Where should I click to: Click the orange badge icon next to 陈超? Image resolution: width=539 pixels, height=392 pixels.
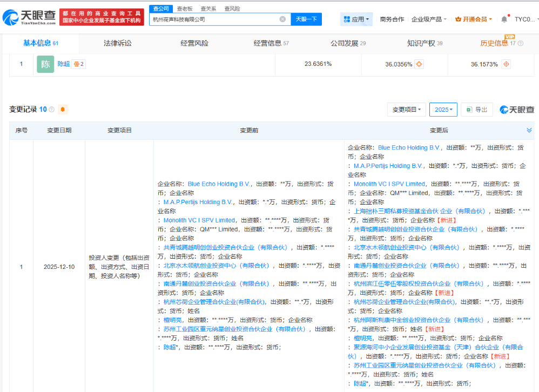click(79, 64)
